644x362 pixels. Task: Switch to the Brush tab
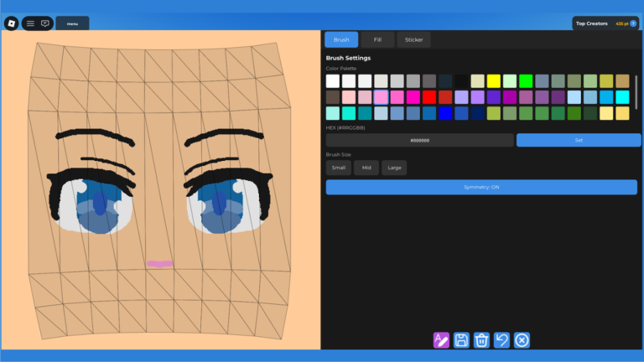tap(341, 40)
